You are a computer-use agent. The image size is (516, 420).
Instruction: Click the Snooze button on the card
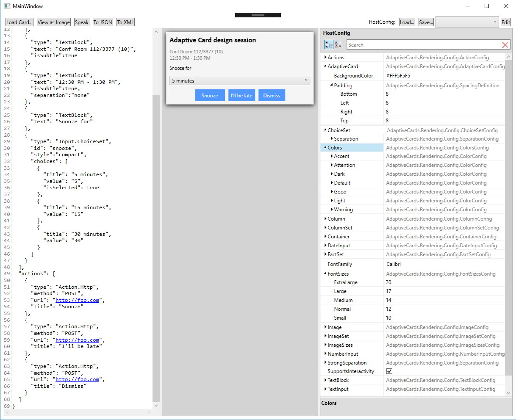pos(210,95)
